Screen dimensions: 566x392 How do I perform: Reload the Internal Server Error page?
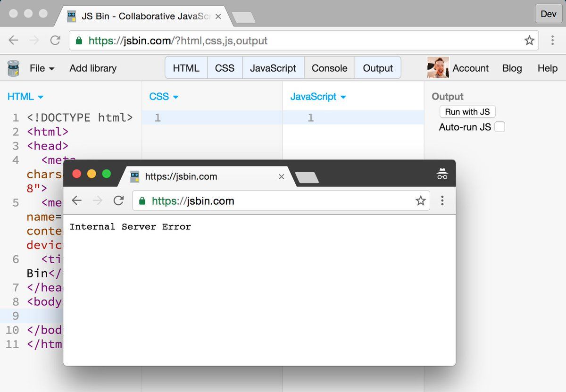click(118, 201)
